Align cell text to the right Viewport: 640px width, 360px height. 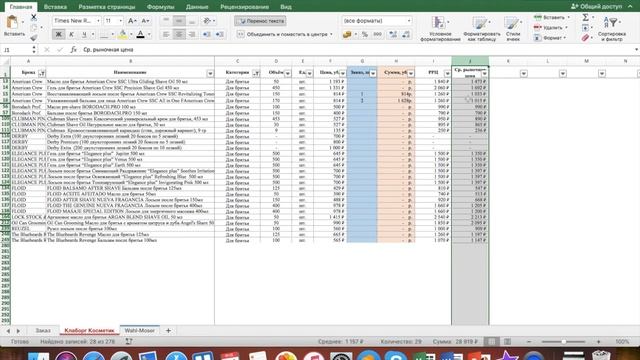click(192, 35)
